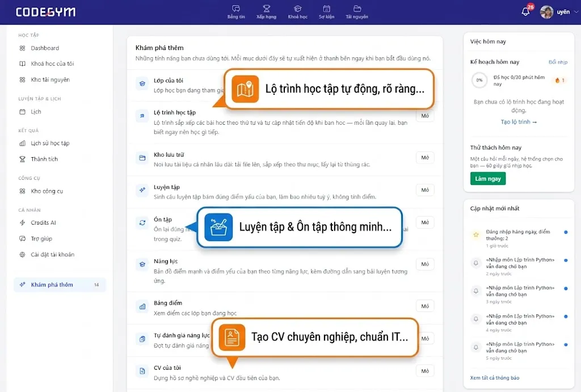
Task: Click the Bảng tin chat icon
Action: click(236, 9)
